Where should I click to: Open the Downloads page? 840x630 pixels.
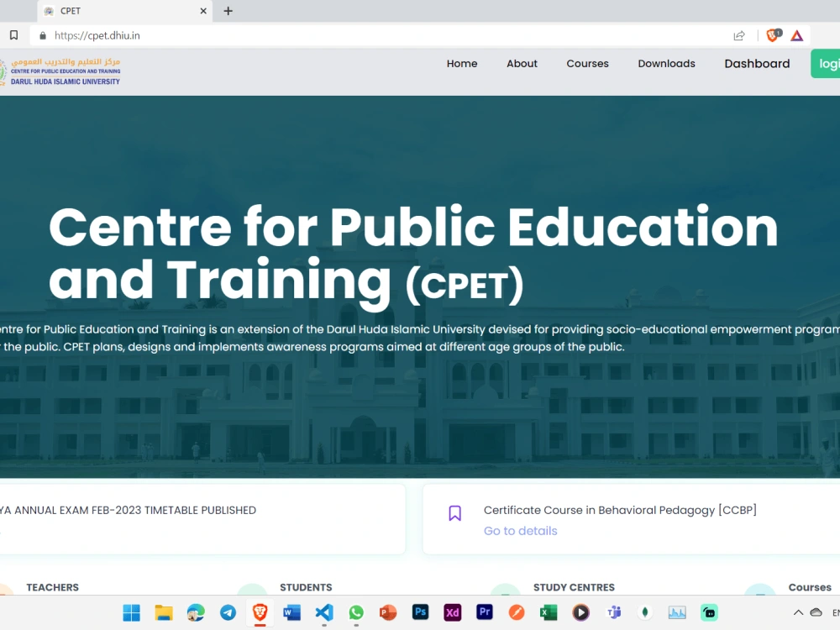666,63
